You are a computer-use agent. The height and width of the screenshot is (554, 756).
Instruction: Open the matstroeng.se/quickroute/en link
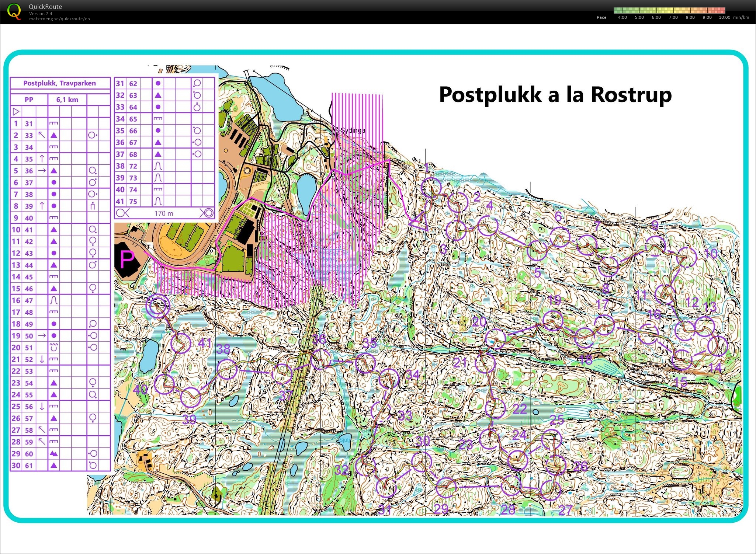click(59, 19)
